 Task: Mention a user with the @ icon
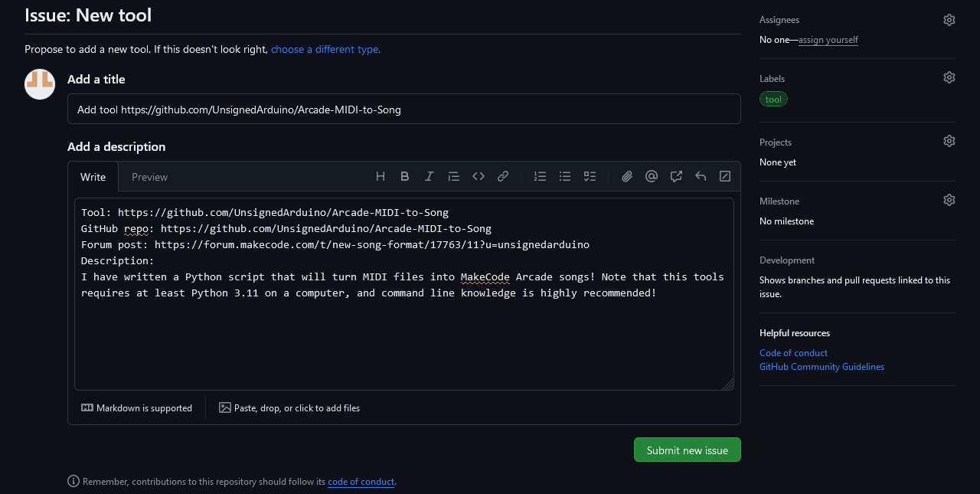tap(652, 176)
